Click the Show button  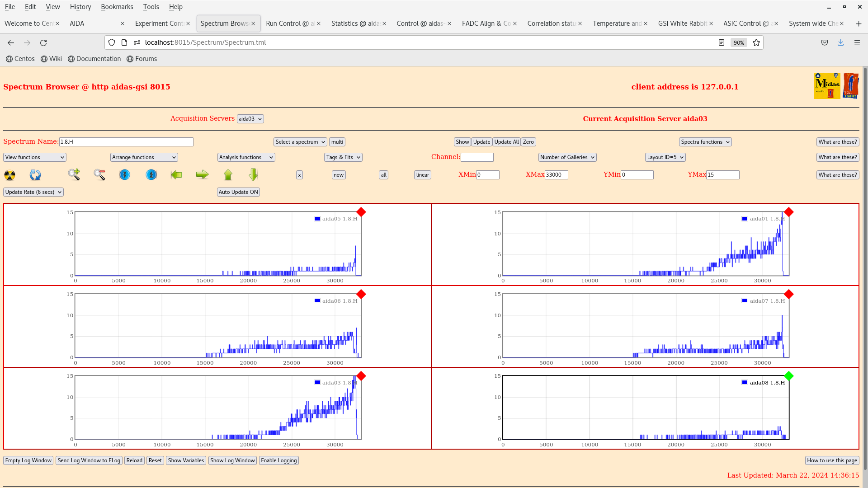point(462,142)
